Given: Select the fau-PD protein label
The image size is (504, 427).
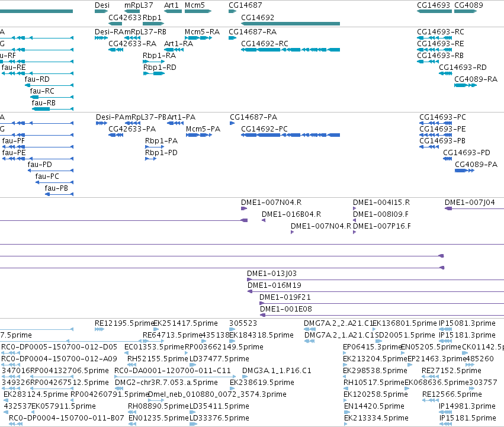Looking at the screenshot, I should point(40,165).
